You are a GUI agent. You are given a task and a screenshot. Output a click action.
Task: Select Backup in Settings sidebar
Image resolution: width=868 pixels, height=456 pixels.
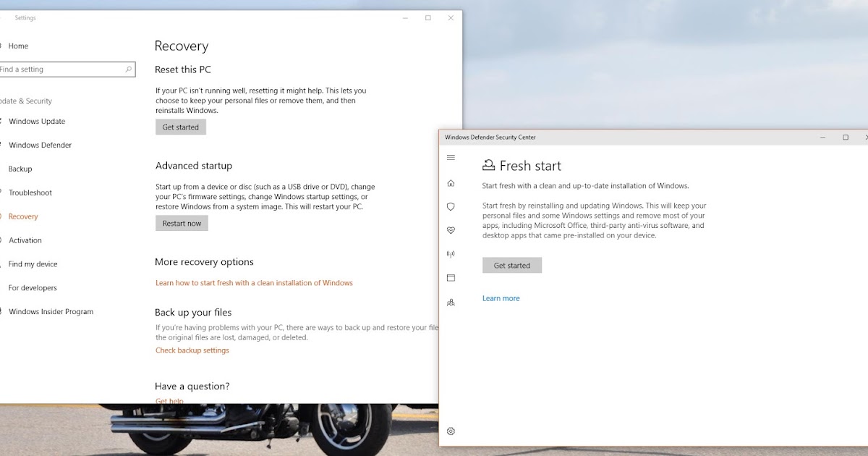coord(20,169)
